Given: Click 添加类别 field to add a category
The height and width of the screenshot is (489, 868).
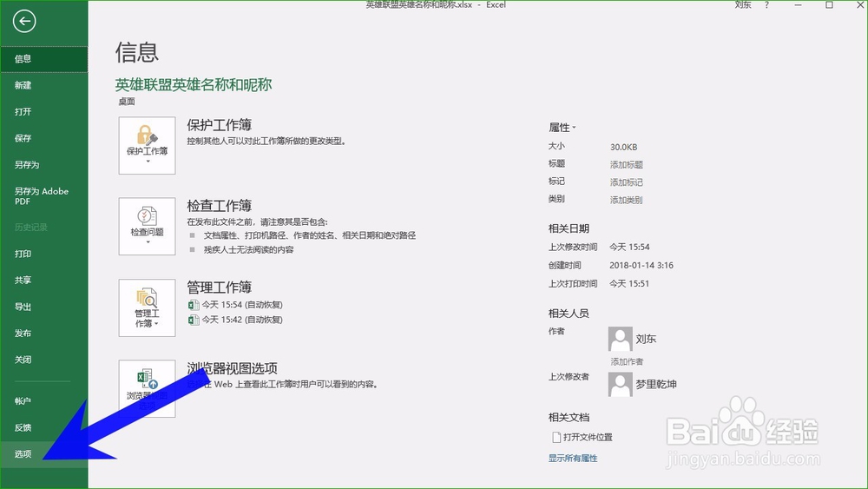Looking at the screenshot, I should (626, 200).
